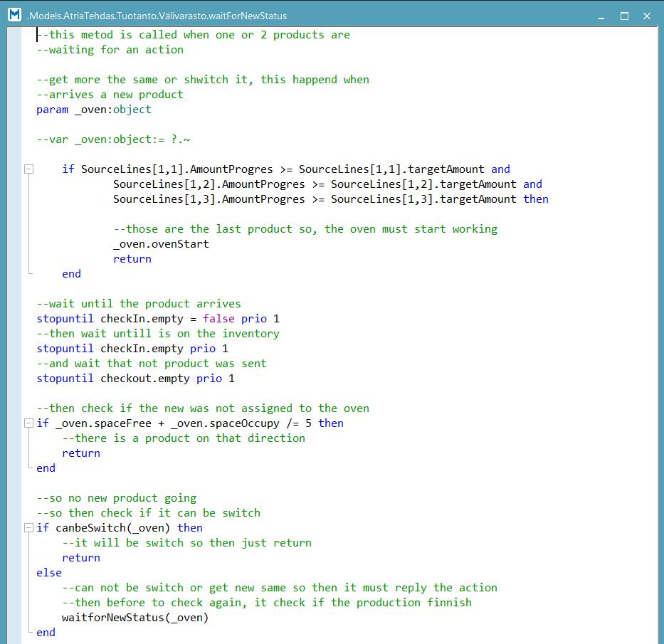Click the comment '--and wait that not product was sent'
Viewport: 664px width, 644px height.
pos(152,364)
